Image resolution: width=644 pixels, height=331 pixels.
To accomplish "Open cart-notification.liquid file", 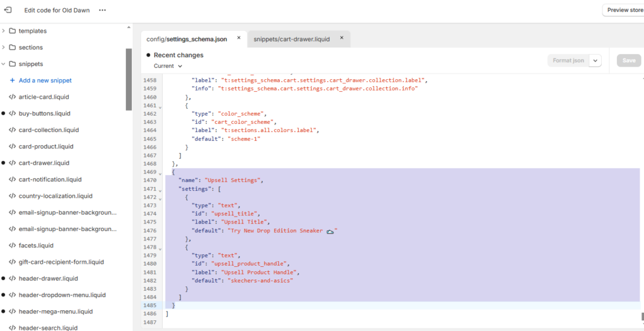I will 50,179.
